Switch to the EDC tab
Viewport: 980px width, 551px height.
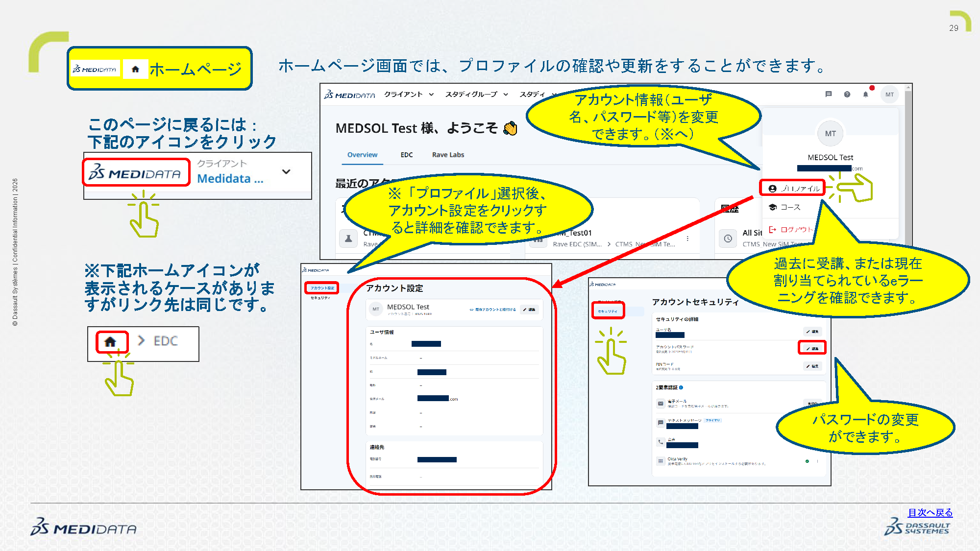[x=407, y=155]
